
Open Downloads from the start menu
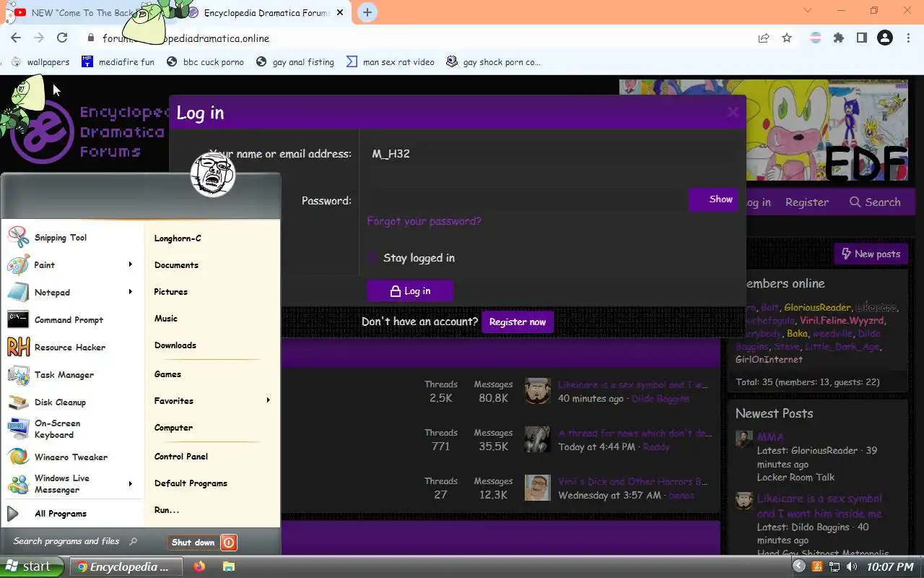(175, 345)
